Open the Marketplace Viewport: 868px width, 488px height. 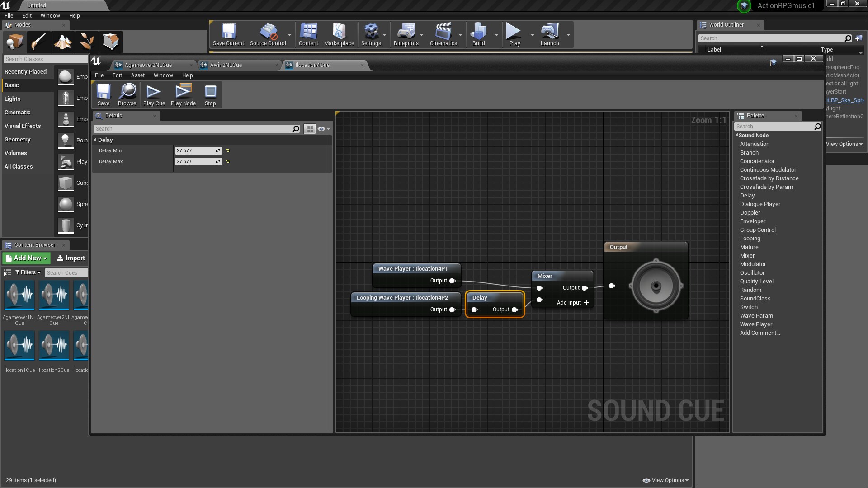[x=339, y=34]
